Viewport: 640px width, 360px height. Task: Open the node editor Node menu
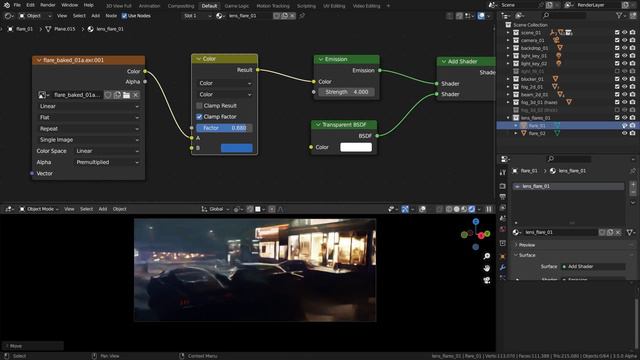point(111,16)
